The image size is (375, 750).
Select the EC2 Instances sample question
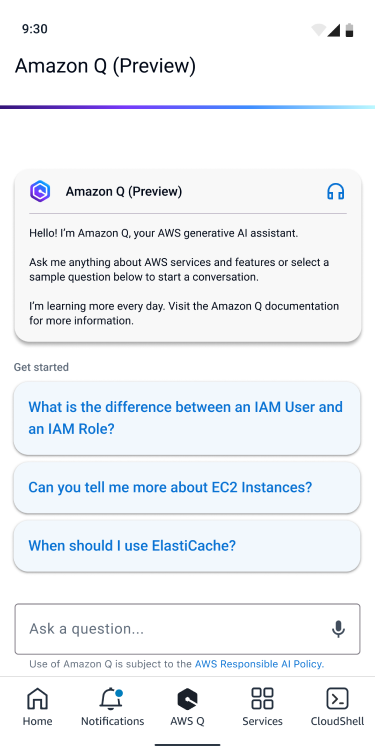[187, 487]
